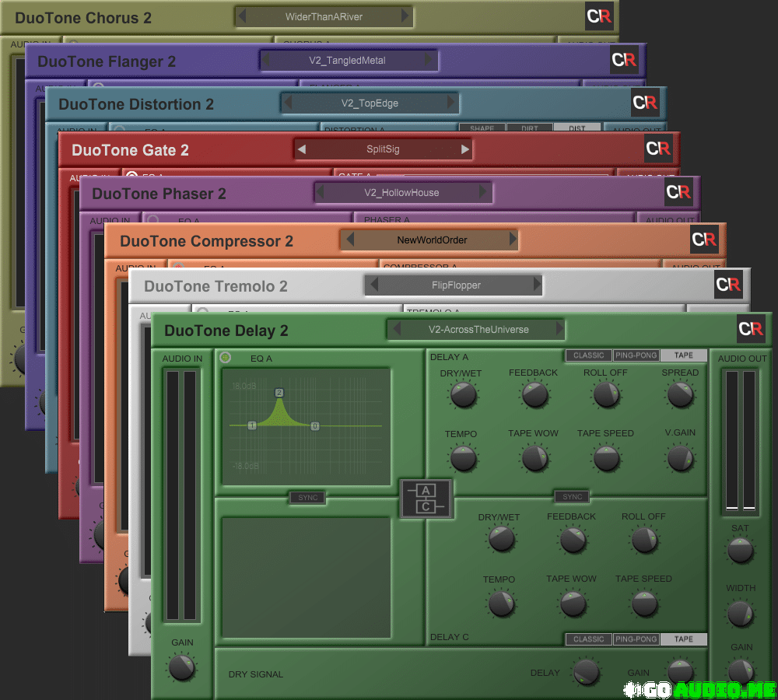Click the Delay C DRY/WET knob
The width and height of the screenshot is (778, 700).
click(x=501, y=540)
